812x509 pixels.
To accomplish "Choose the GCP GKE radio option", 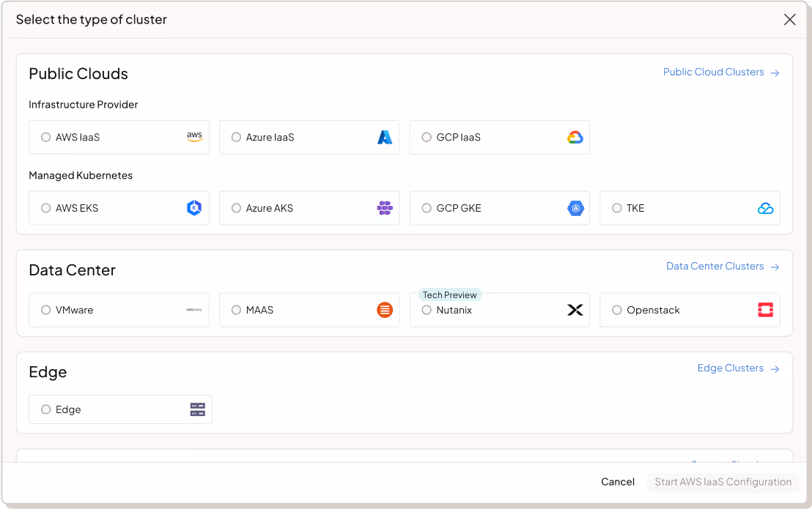I will point(427,208).
